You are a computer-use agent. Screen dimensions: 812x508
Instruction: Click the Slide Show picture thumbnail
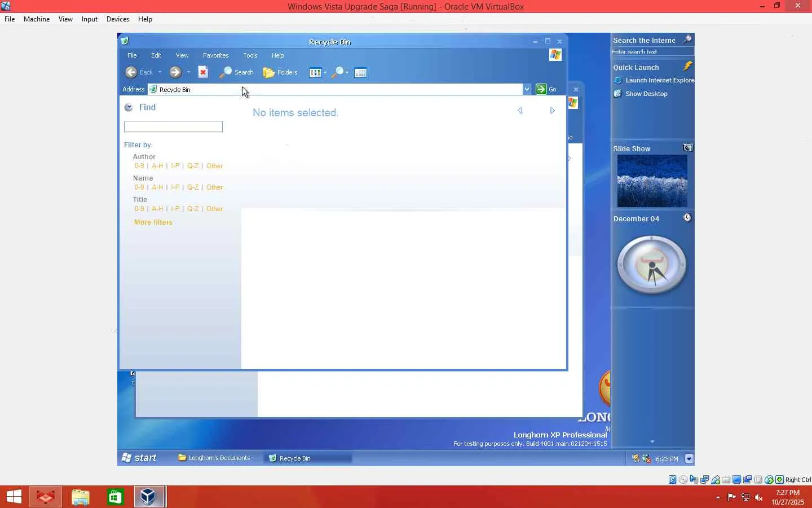(x=652, y=181)
